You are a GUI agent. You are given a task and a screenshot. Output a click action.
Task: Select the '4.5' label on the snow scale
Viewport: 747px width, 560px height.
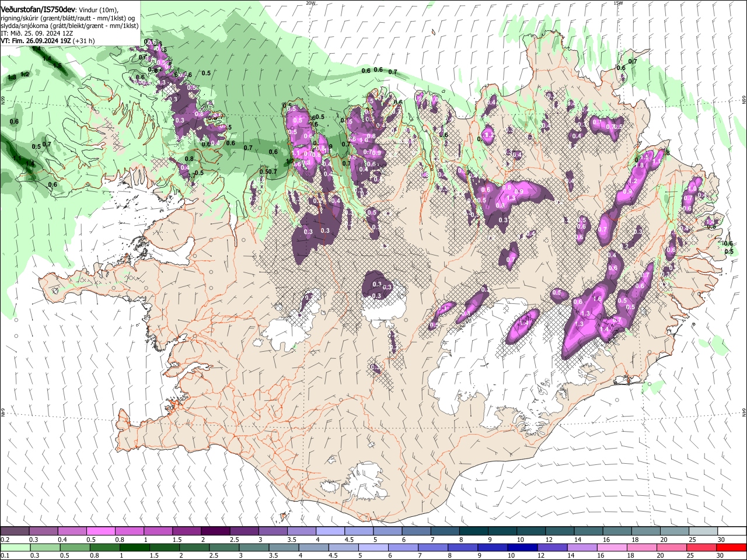(349, 540)
